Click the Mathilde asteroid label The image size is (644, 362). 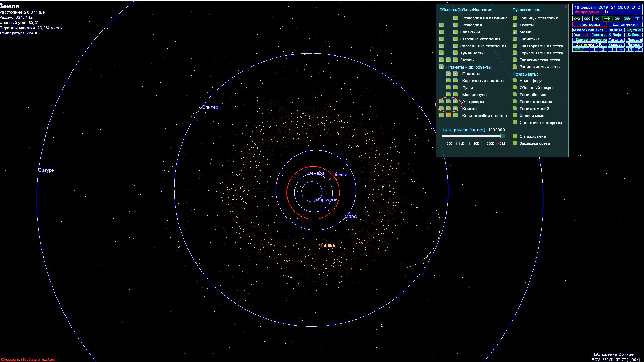tap(328, 246)
